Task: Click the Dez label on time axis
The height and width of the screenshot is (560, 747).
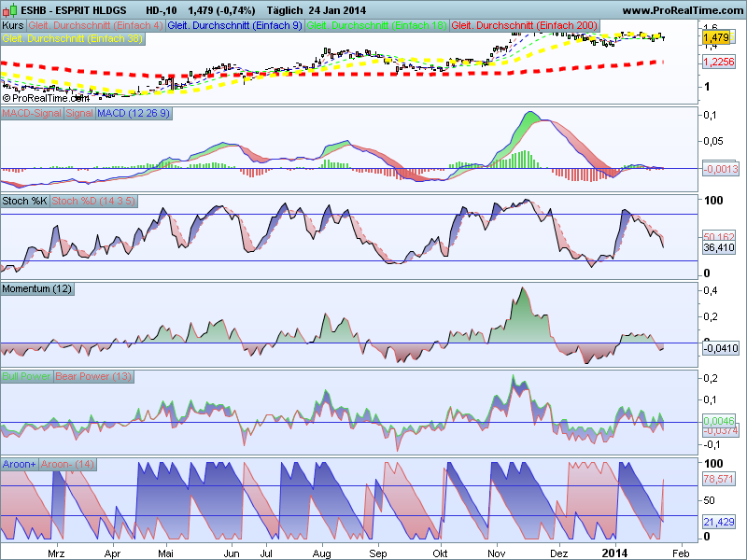Action: coord(558,553)
